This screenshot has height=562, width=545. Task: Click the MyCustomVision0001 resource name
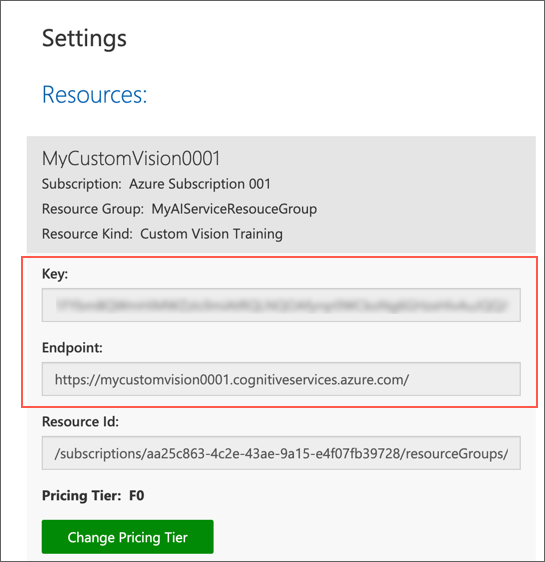131,158
